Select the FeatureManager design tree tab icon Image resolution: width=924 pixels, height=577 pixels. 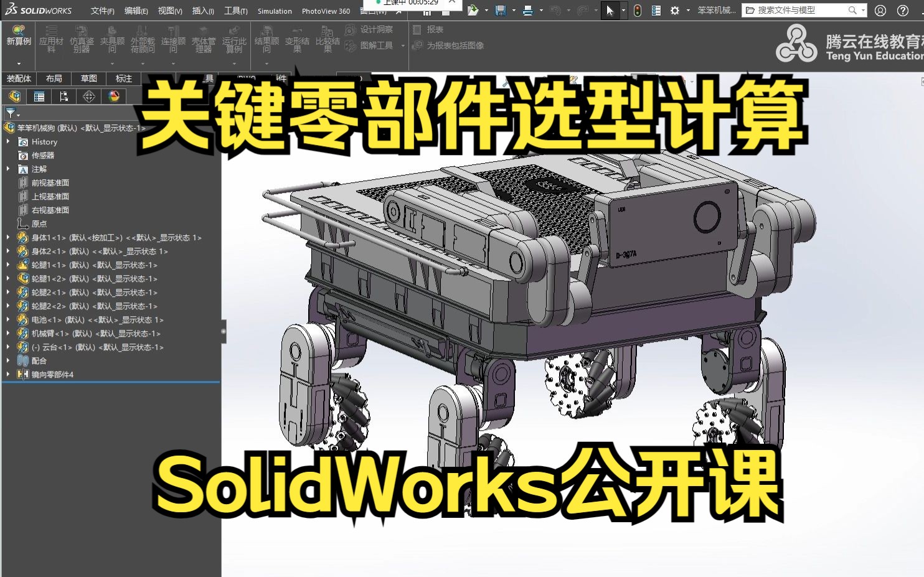(x=14, y=96)
